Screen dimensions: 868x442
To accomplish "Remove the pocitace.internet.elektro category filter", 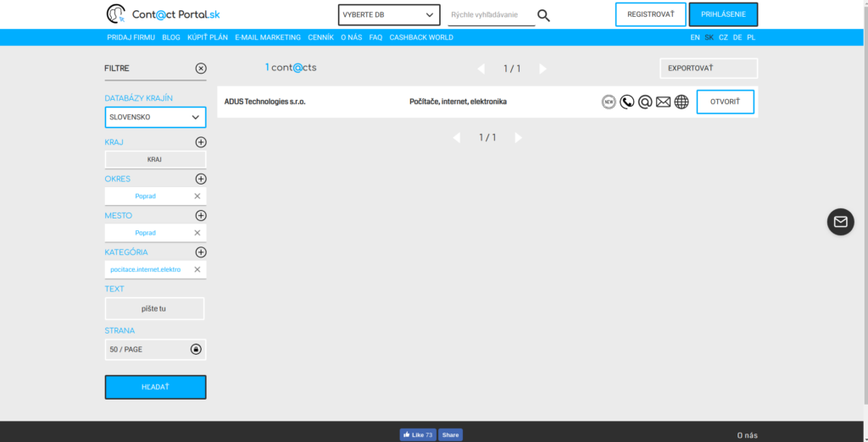I will click(x=198, y=269).
